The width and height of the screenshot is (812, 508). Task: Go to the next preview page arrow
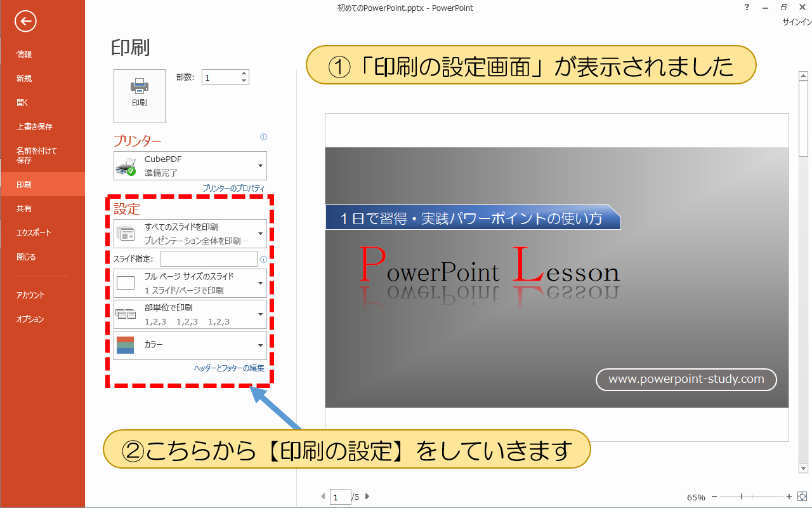367,497
